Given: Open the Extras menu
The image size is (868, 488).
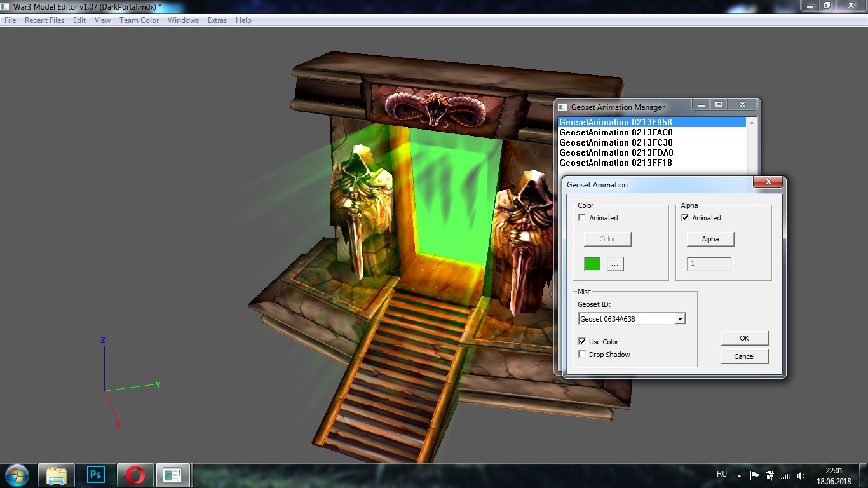Looking at the screenshot, I should click(217, 20).
